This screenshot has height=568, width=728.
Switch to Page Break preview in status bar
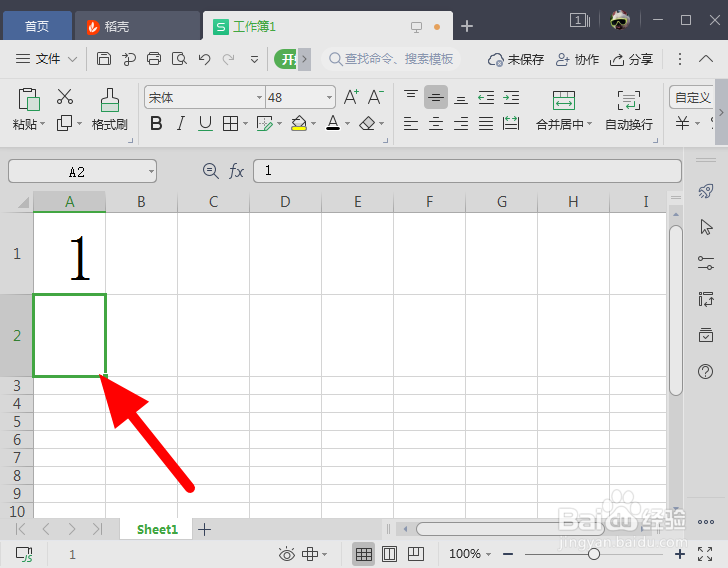[x=416, y=554]
